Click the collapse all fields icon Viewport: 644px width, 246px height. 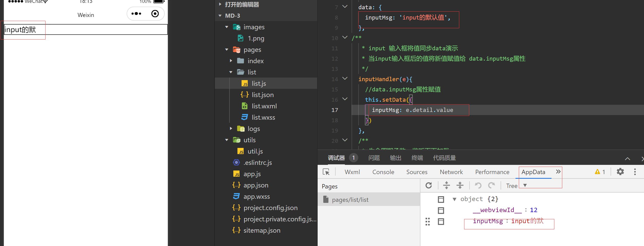(460, 185)
